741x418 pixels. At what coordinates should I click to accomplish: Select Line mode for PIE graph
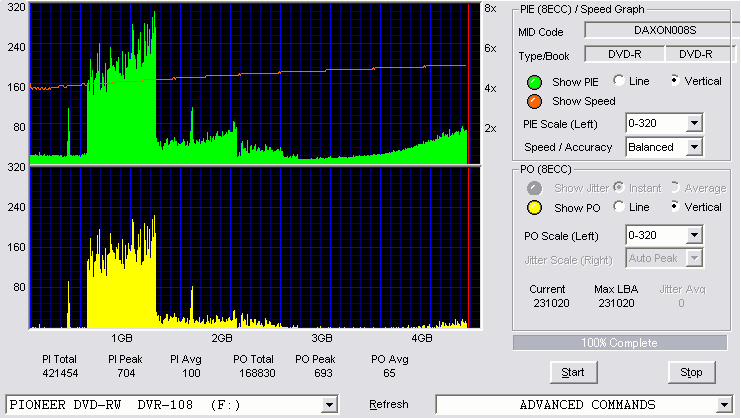tap(619, 81)
